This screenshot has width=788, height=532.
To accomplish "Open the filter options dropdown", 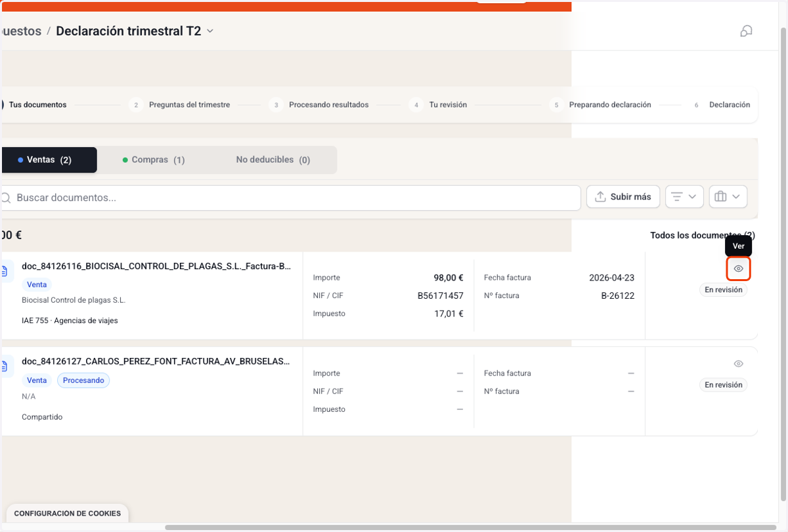I will [684, 196].
